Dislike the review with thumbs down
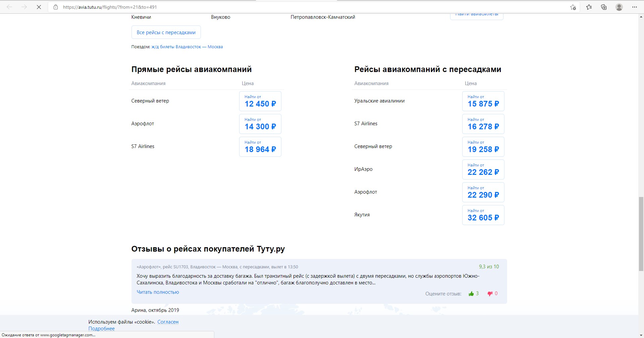Viewport: 644px width, 338px height. coord(490,294)
